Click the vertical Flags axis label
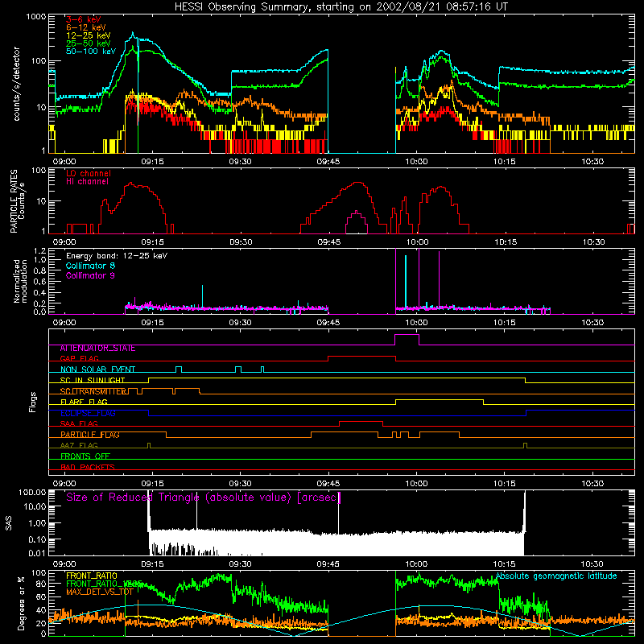This screenshot has width=644, height=644. (x=33, y=402)
